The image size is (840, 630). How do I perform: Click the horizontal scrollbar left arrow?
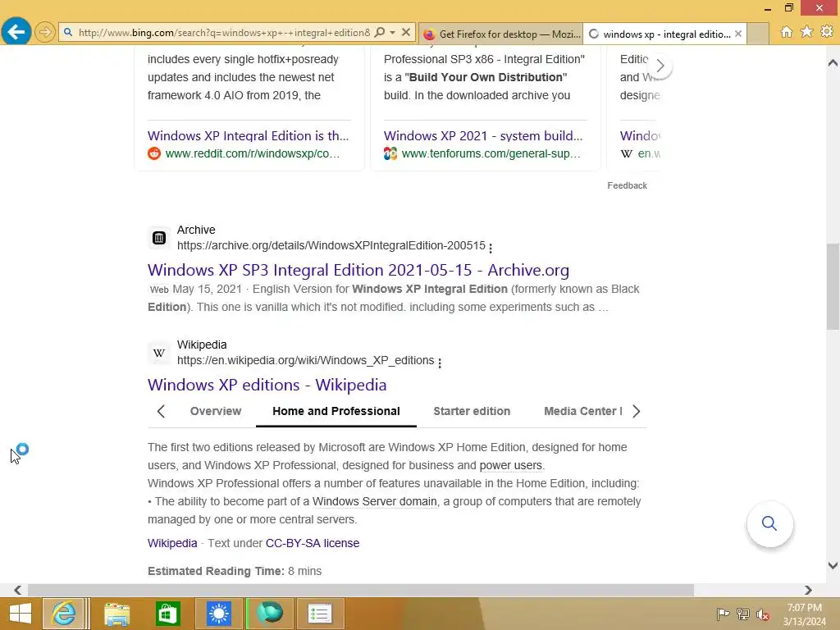pos(18,590)
